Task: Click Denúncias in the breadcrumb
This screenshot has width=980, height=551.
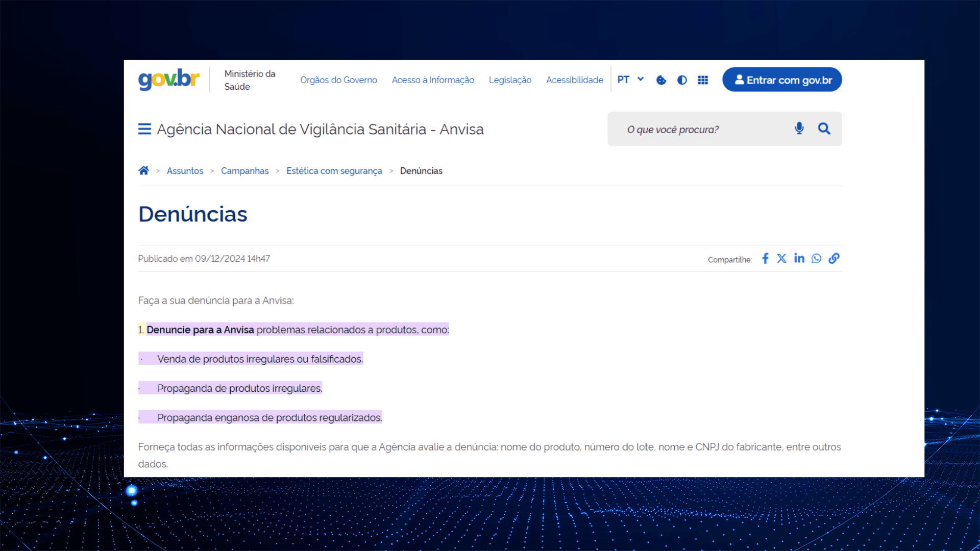Action: coord(421,171)
